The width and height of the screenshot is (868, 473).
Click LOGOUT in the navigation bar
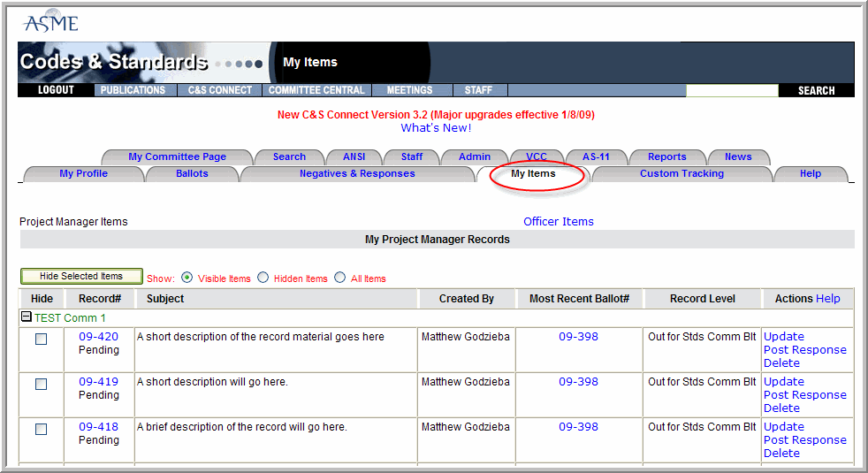(56, 90)
